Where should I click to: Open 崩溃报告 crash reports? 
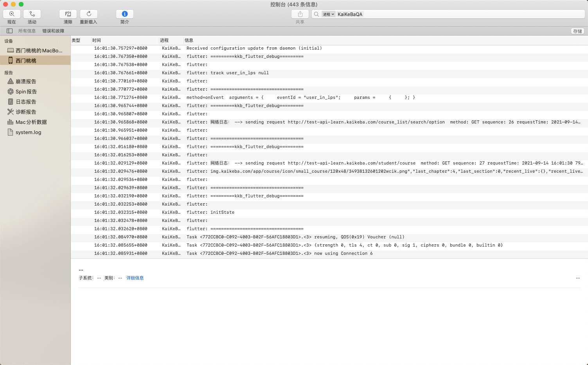tap(26, 81)
